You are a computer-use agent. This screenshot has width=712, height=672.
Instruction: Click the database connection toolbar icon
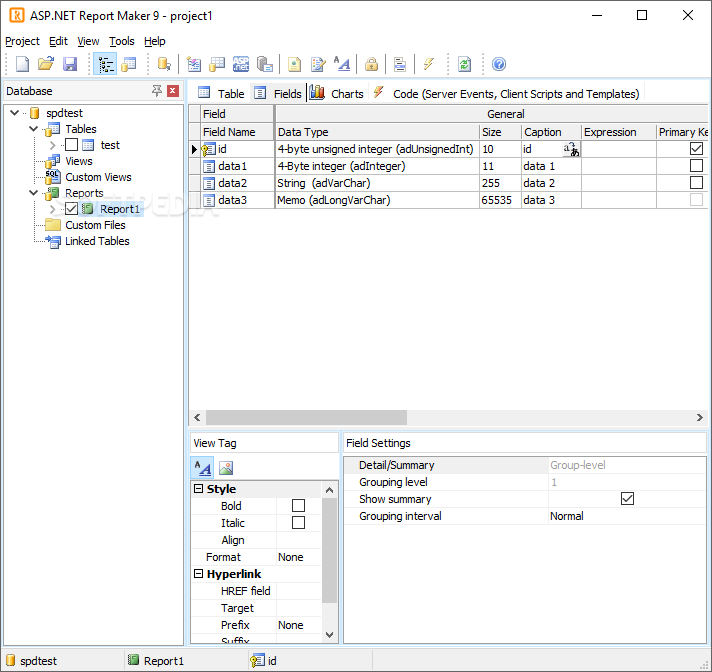click(164, 64)
